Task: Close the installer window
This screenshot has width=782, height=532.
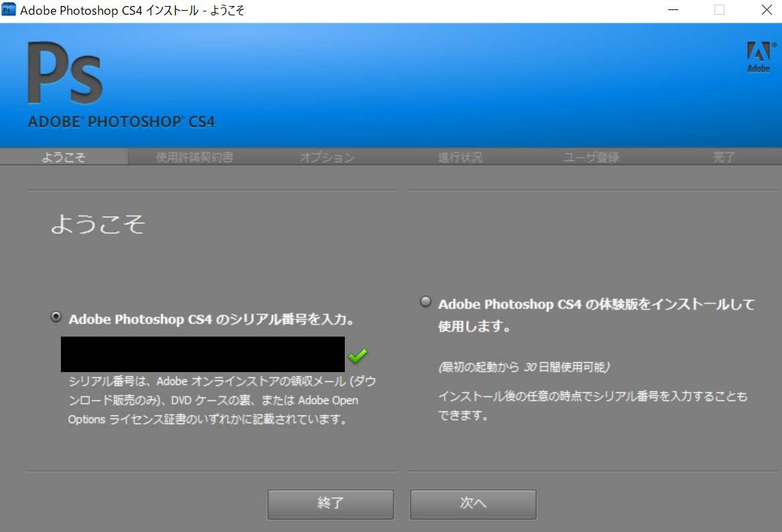Action: pyautogui.click(x=767, y=10)
